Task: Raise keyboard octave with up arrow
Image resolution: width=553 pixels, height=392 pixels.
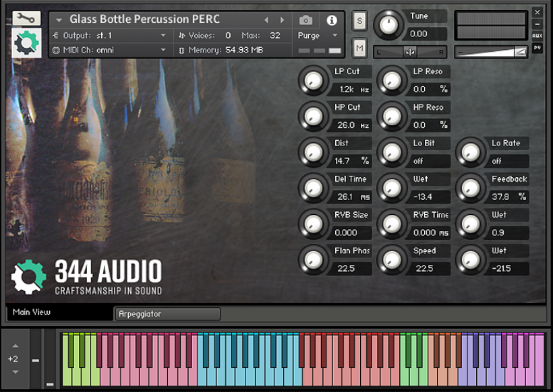Action: click(15, 346)
